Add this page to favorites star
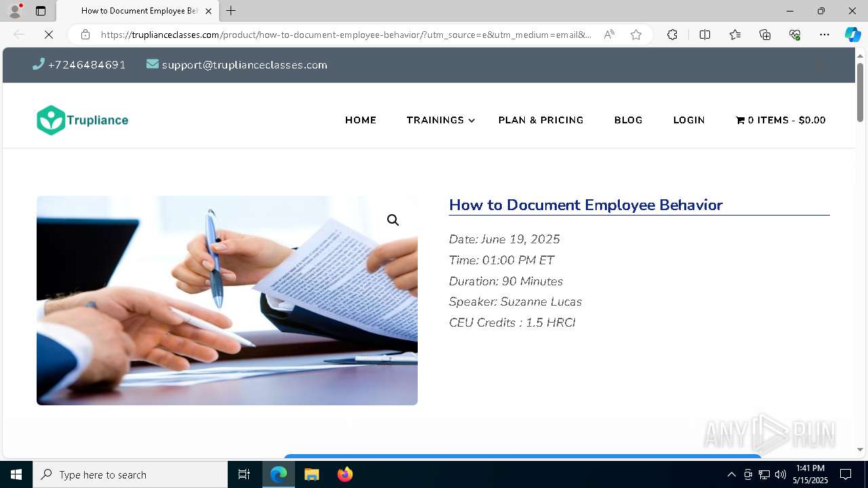The width and height of the screenshot is (868, 488). [x=636, y=35]
